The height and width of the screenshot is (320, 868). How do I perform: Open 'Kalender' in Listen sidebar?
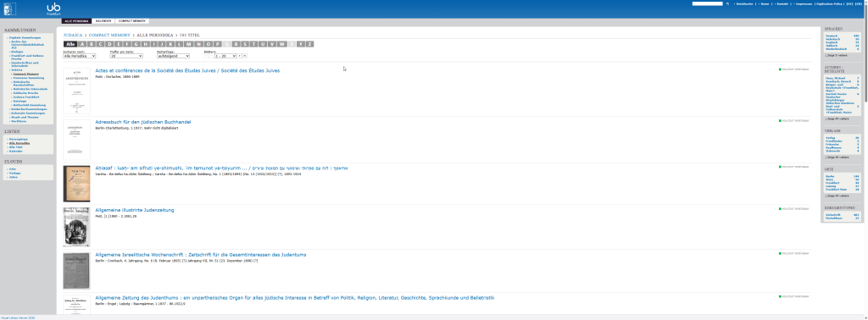click(16, 151)
